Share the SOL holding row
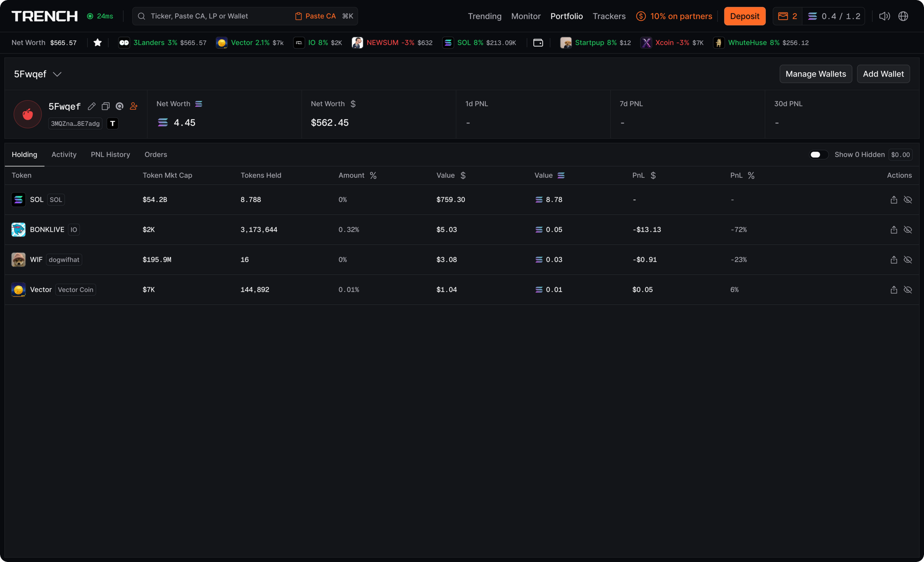The image size is (924, 562). click(x=894, y=200)
